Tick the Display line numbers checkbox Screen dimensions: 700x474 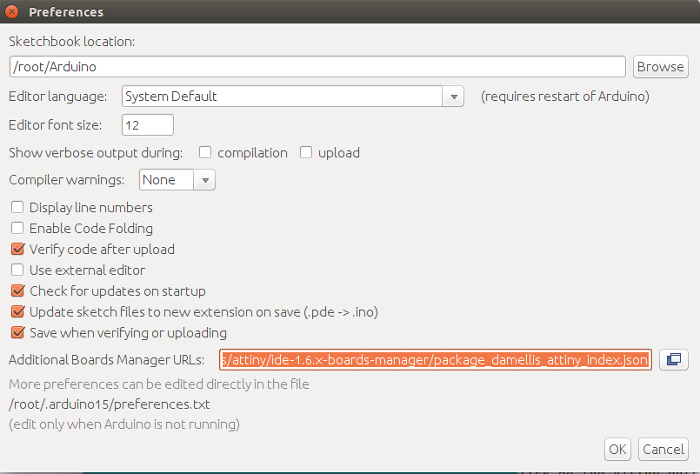point(17,207)
